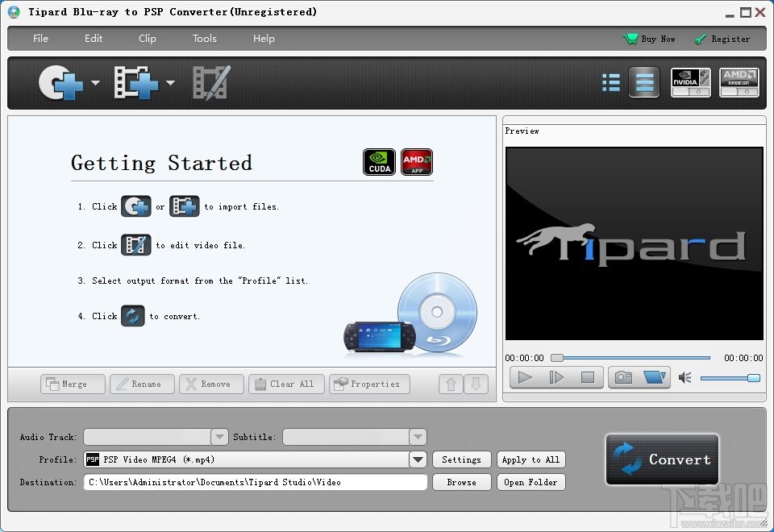Open the video Edit tool in toolbar
This screenshot has width=774, height=532.
[x=212, y=83]
